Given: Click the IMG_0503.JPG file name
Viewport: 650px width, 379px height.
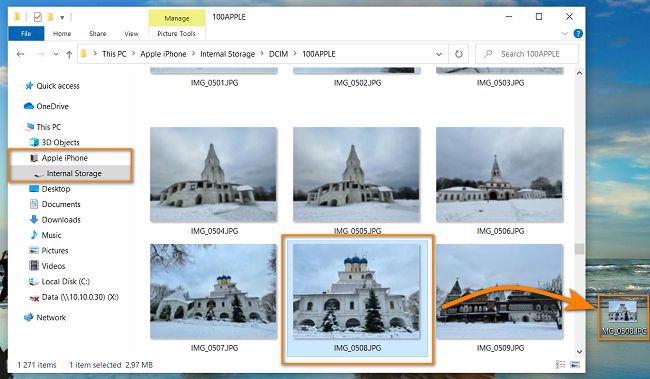Looking at the screenshot, I should pyautogui.click(x=500, y=83).
